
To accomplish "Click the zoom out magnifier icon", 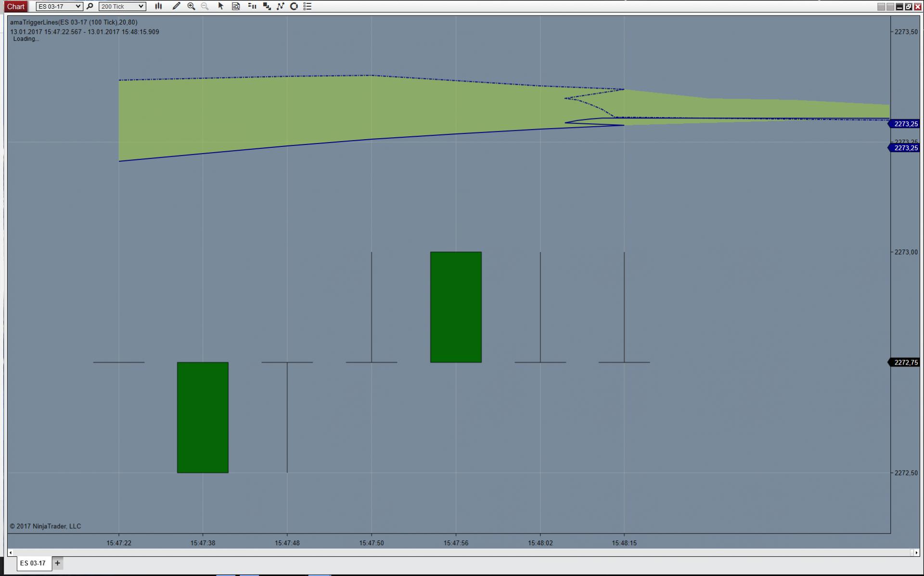I will [205, 6].
